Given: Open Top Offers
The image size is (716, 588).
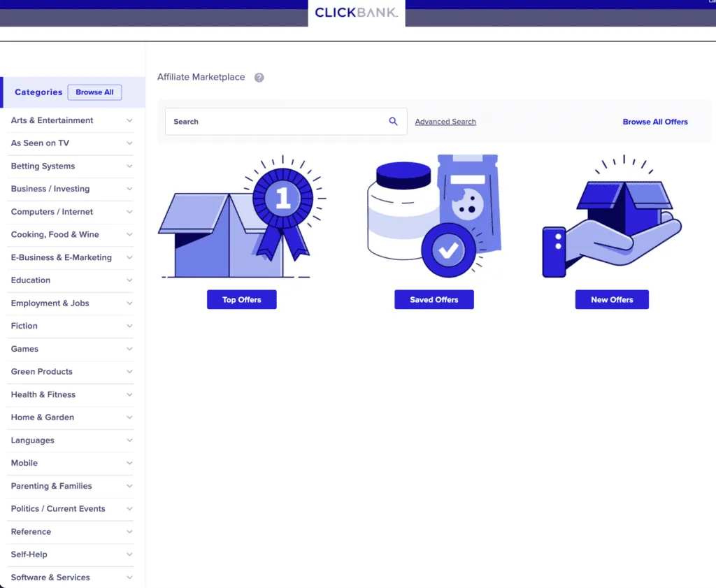Looking at the screenshot, I should pyautogui.click(x=241, y=299).
